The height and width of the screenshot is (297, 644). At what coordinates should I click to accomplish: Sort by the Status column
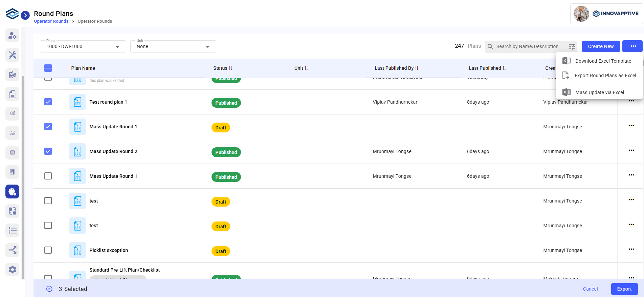(223, 68)
